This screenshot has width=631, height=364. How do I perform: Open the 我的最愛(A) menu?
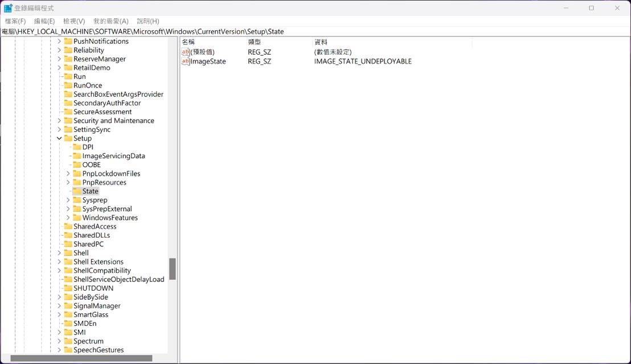tap(110, 21)
